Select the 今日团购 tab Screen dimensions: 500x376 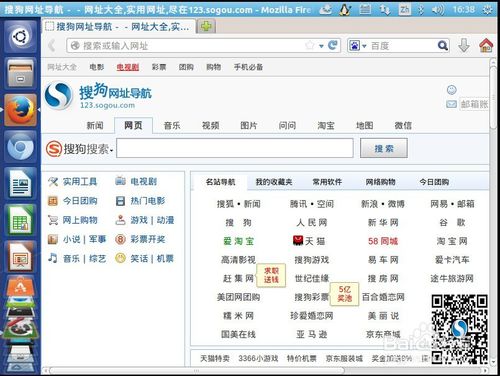(x=434, y=182)
